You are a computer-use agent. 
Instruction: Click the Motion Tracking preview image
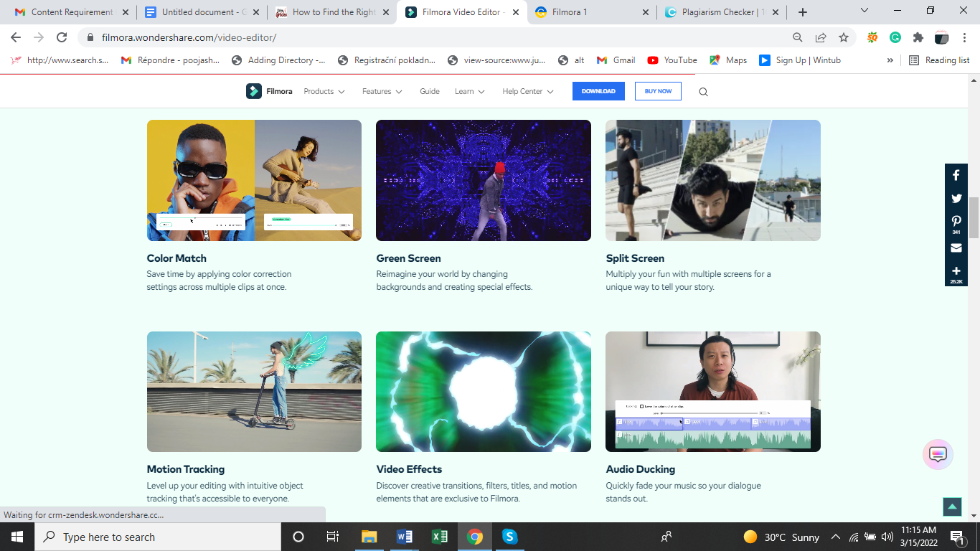click(x=254, y=392)
